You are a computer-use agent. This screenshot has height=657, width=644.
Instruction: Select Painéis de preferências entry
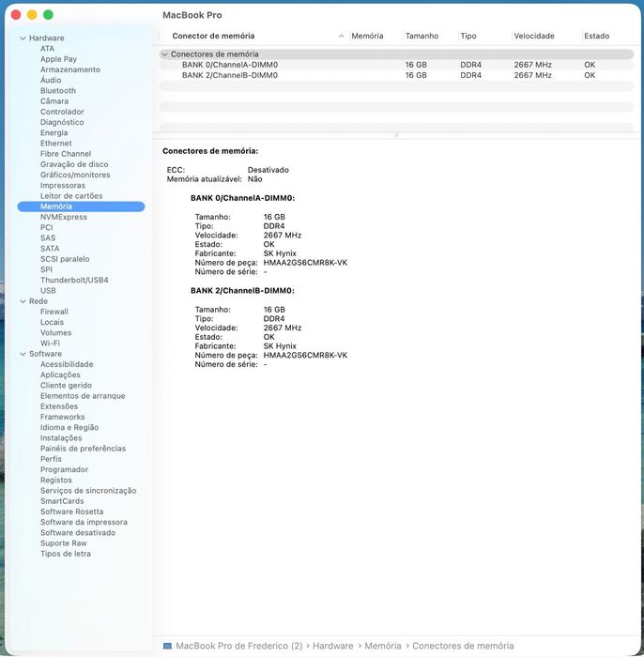point(83,449)
